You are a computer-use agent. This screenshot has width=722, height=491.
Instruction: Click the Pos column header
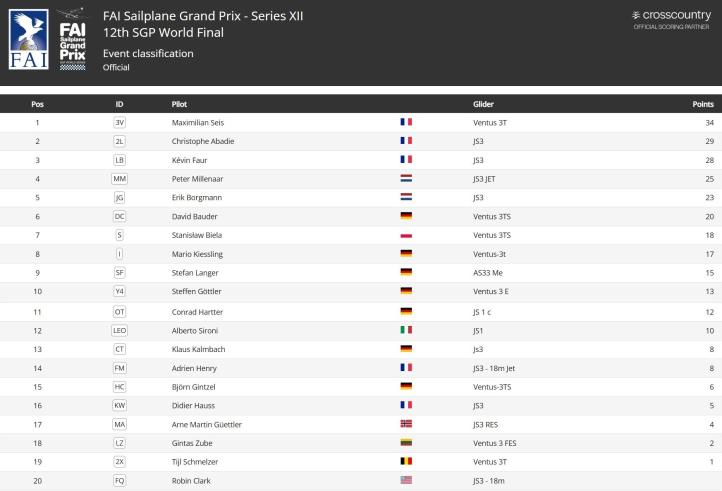(37, 104)
